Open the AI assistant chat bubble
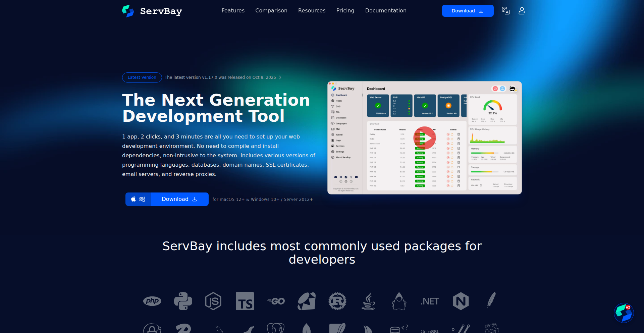The width and height of the screenshot is (644, 333). [624, 313]
